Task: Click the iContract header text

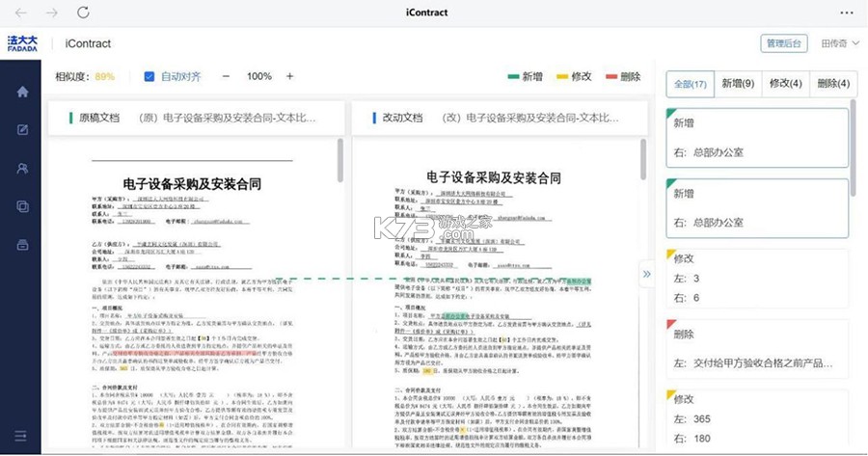Action: (x=88, y=43)
